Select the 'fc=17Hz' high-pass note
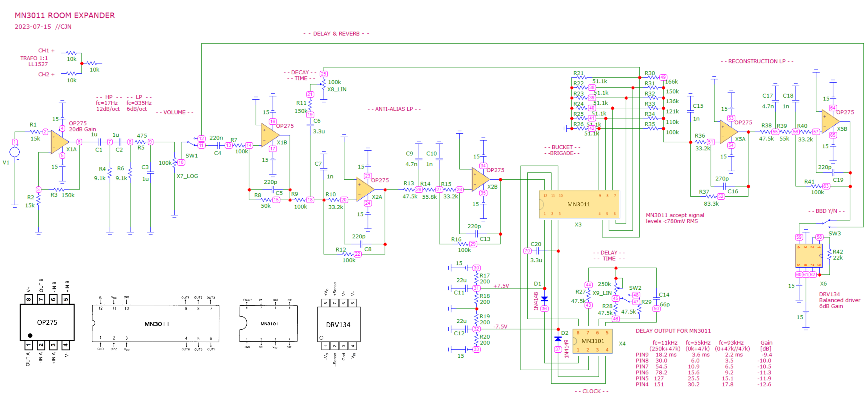The height and width of the screenshot is (401, 868). tap(107, 103)
